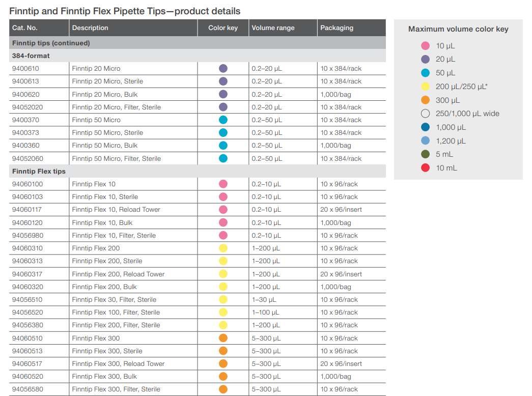Select the red 10 mL legend swatch
The height and width of the screenshot is (396, 532).
[425, 167]
